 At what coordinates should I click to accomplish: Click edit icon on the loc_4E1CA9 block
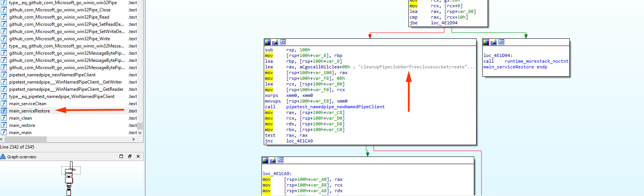(273, 160)
